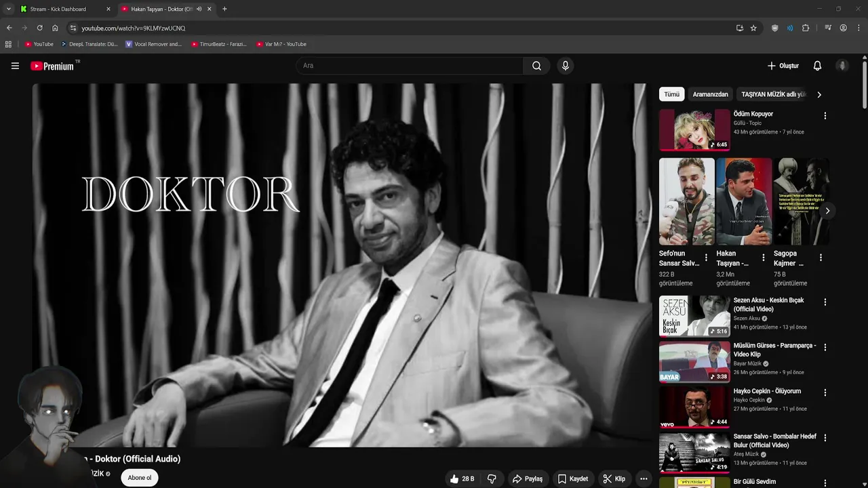The height and width of the screenshot is (488, 868).
Task: Open the TimurBeatz bookmark
Action: pyautogui.click(x=218, y=44)
